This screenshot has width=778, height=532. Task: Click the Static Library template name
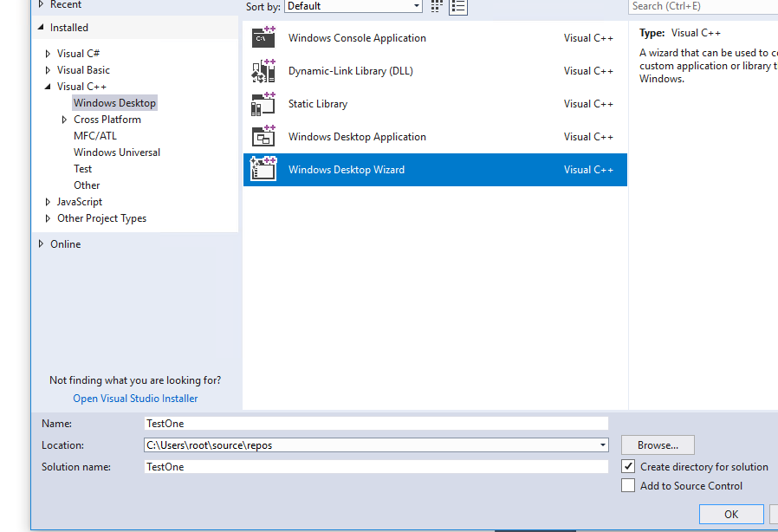(318, 104)
